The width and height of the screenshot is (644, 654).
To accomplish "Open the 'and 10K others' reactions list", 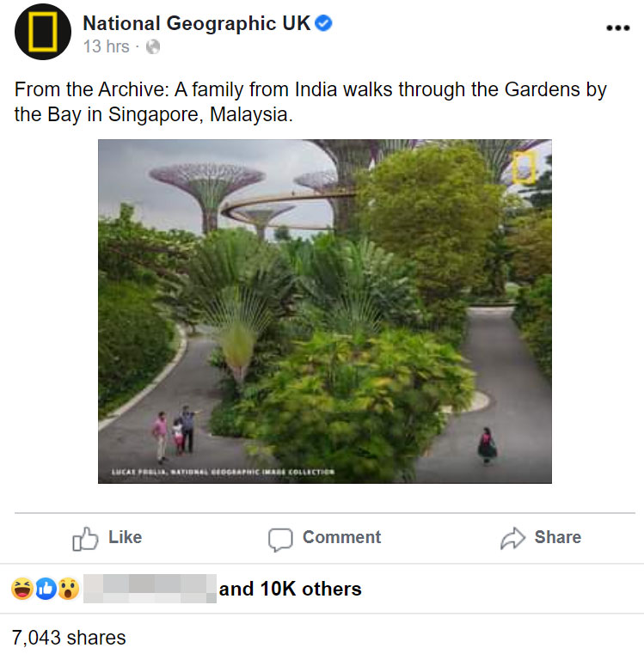I will 290,589.
